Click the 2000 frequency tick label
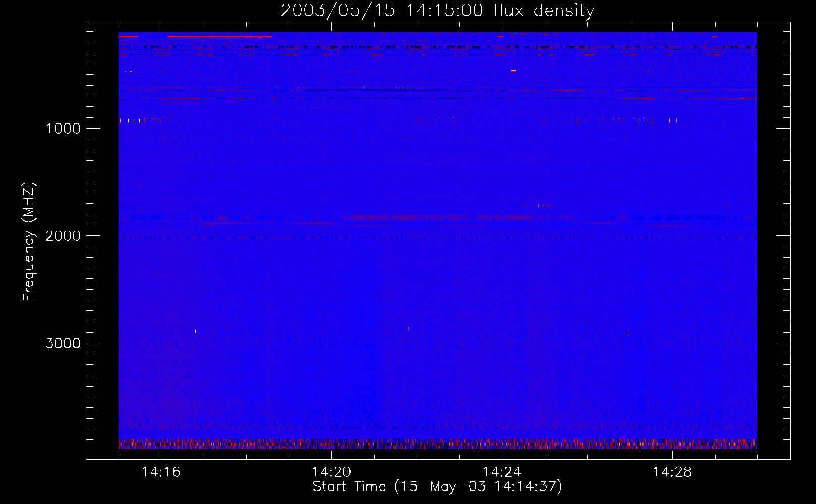 point(63,236)
